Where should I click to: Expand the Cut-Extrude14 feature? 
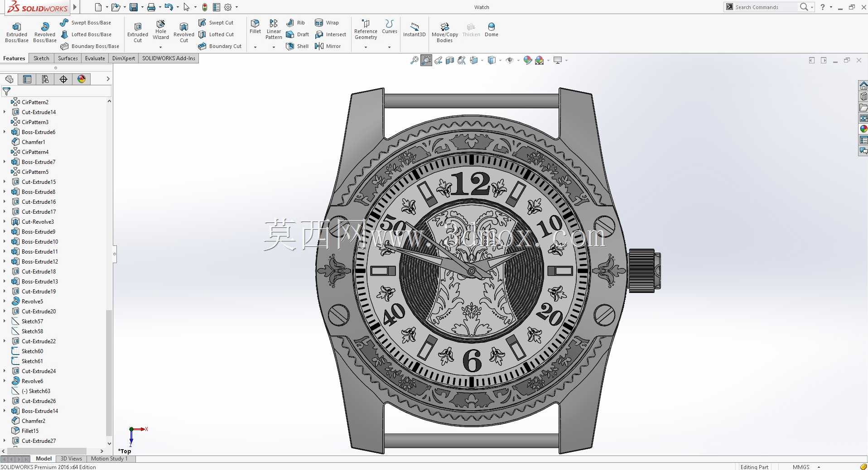click(x=5, y=112)
